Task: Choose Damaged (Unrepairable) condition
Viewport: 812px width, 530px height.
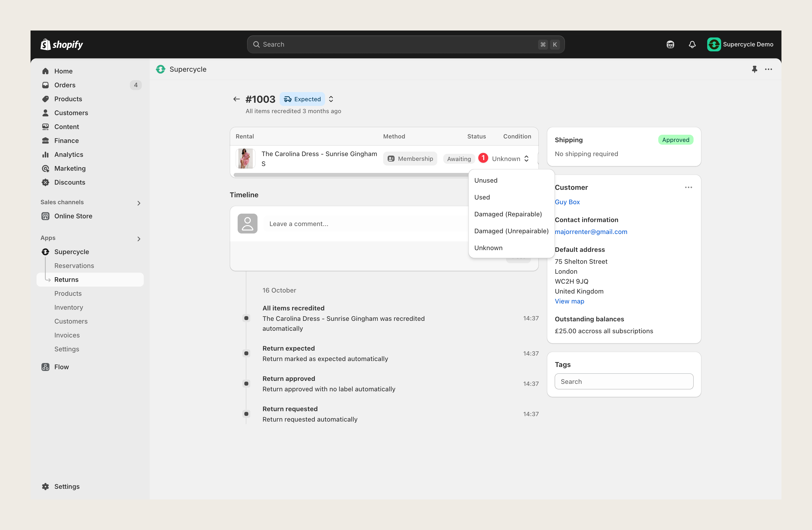Action: [511, 231]
